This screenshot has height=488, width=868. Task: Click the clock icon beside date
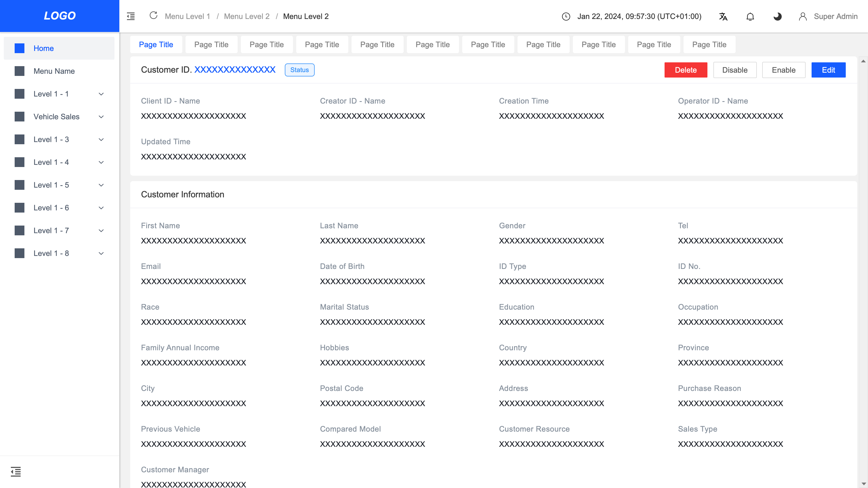click(566, 17)
